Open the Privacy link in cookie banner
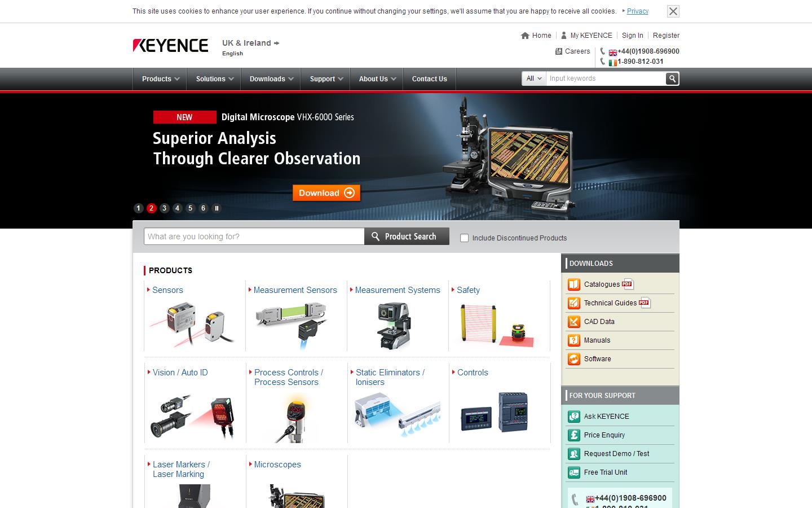812x508 pixels. point(637,11)
